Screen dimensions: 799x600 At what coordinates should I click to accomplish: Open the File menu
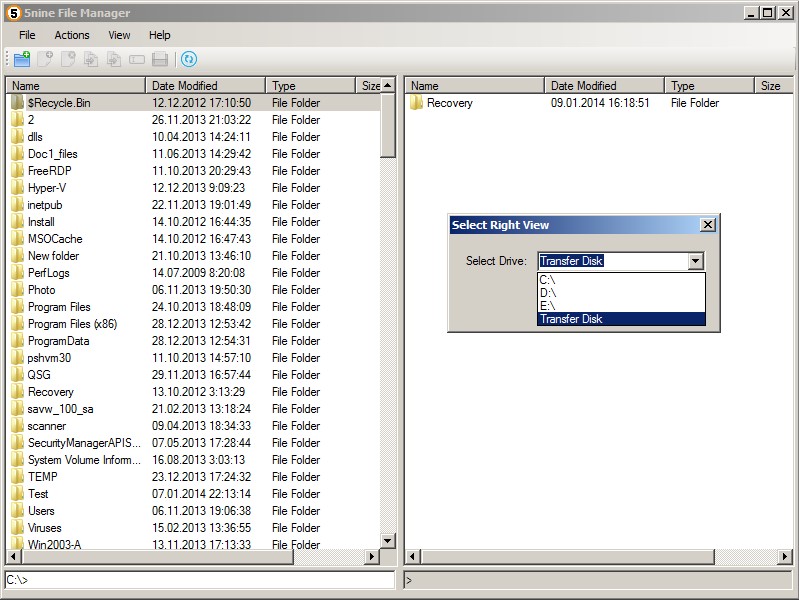tap(27, 35)
